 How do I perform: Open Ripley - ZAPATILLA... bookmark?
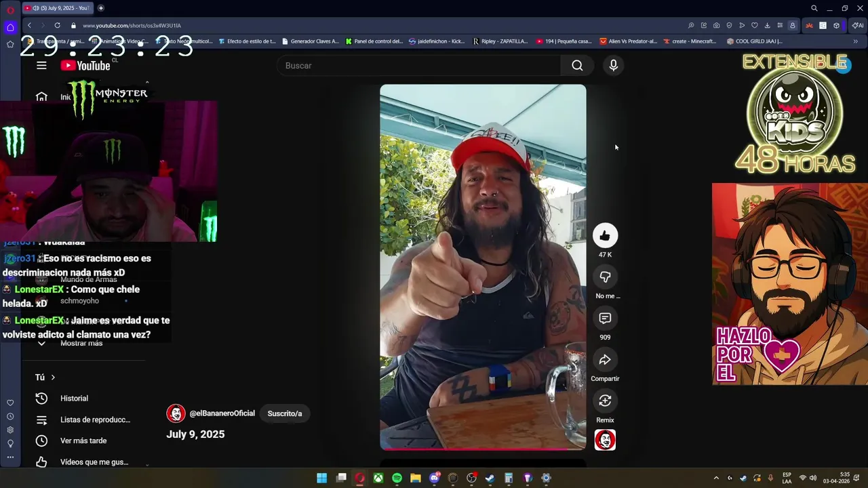[500, 41]
